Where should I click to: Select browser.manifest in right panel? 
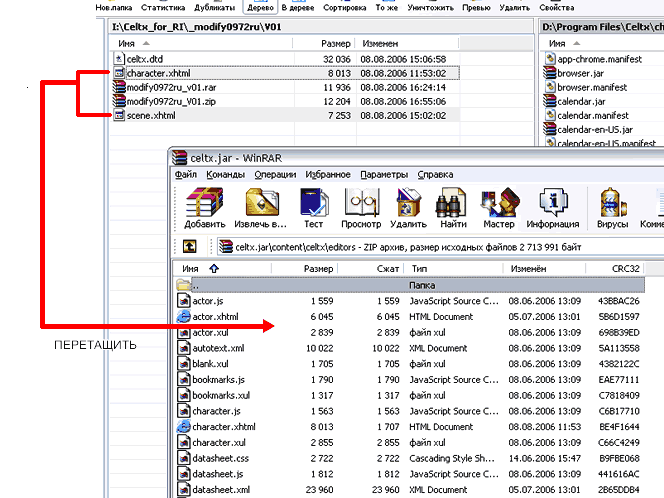coord(592,87)
